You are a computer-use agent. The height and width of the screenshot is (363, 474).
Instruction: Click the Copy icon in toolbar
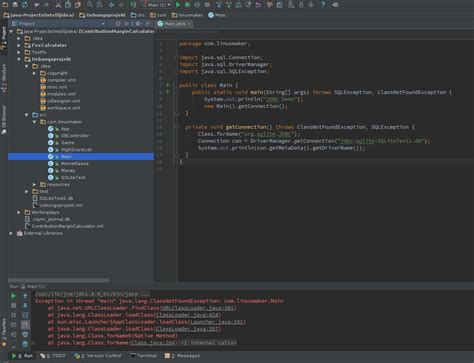tap(68, 5)
